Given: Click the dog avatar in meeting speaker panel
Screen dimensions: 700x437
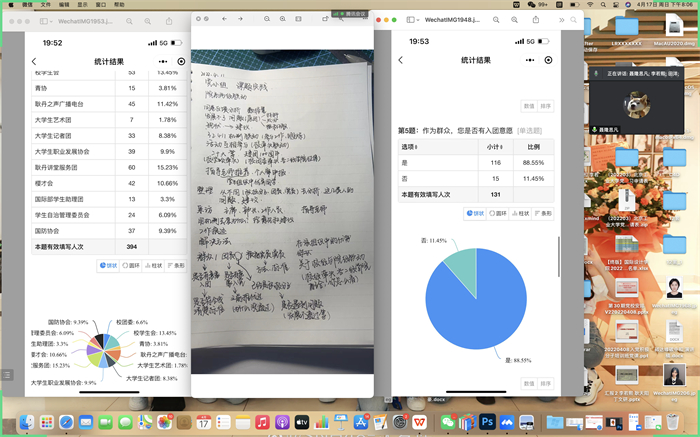Looking at the screenshot, I should pos(637,104).
